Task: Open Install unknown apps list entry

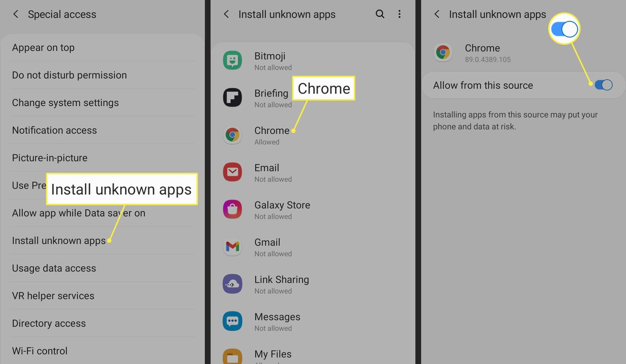Action: click(103, 241)
